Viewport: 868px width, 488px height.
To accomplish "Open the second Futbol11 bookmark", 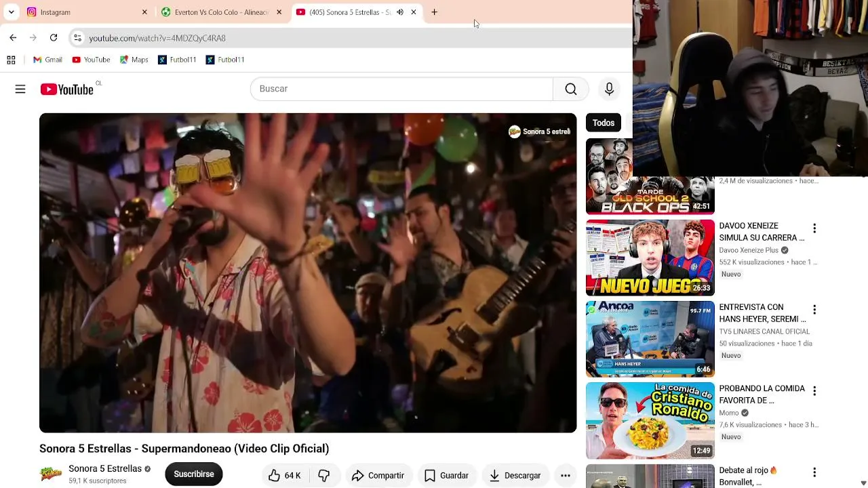I will [225, 60].
